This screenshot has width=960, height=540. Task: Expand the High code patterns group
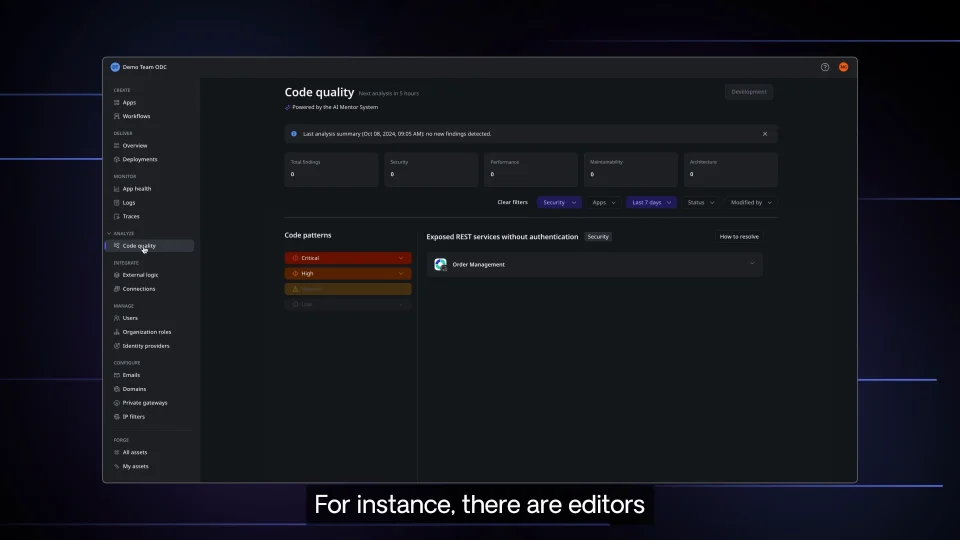348,274
